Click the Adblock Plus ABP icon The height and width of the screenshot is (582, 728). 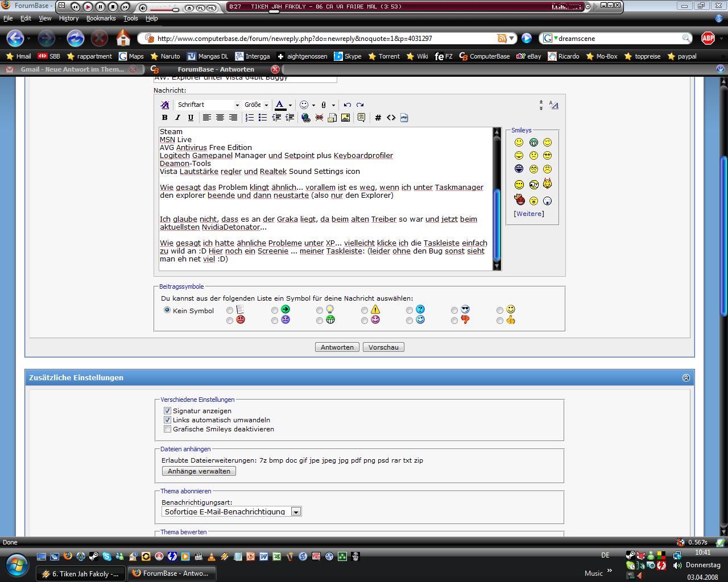[x=708, y=38]
